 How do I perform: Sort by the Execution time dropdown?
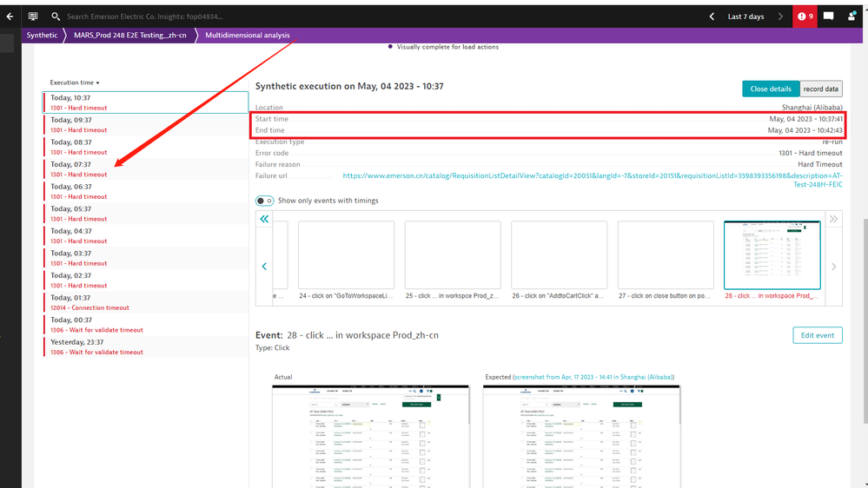(74, 82)
